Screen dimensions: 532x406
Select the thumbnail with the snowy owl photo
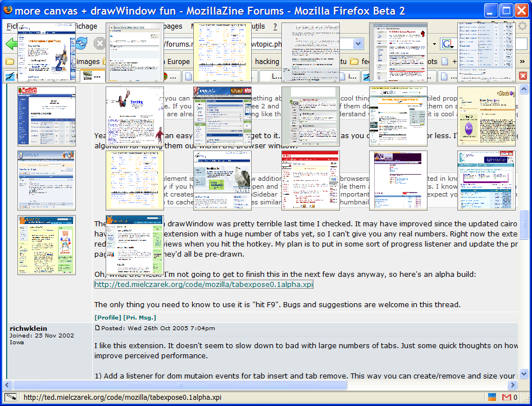[222, 180]
